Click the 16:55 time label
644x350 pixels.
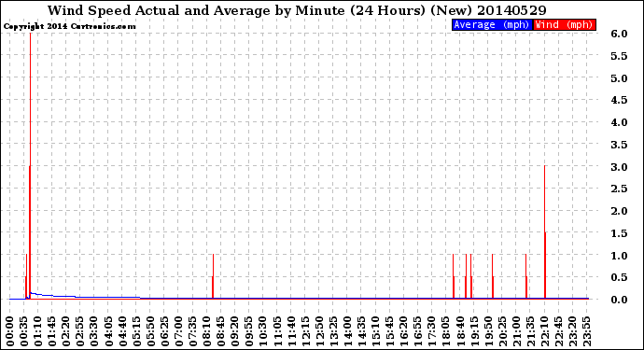pyautogui.click(x=418, y=331)
